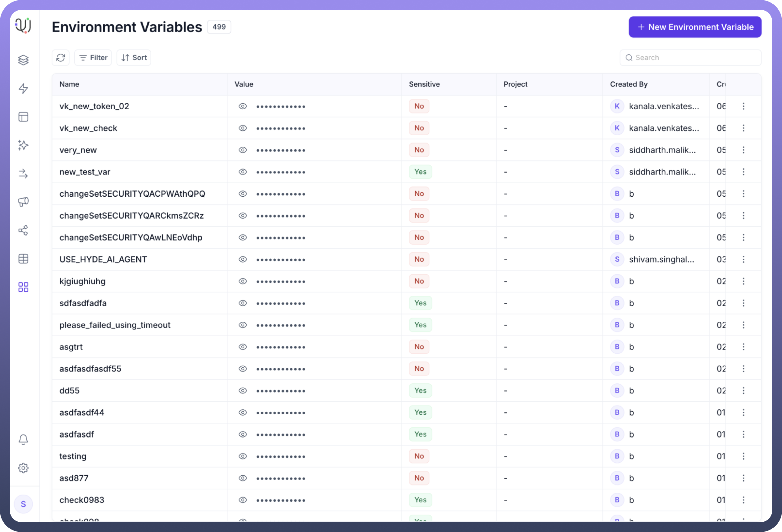This screenshot has height=532, width=782.
Task: Open row actions menu for testing
Action: (x=743, y=456)
